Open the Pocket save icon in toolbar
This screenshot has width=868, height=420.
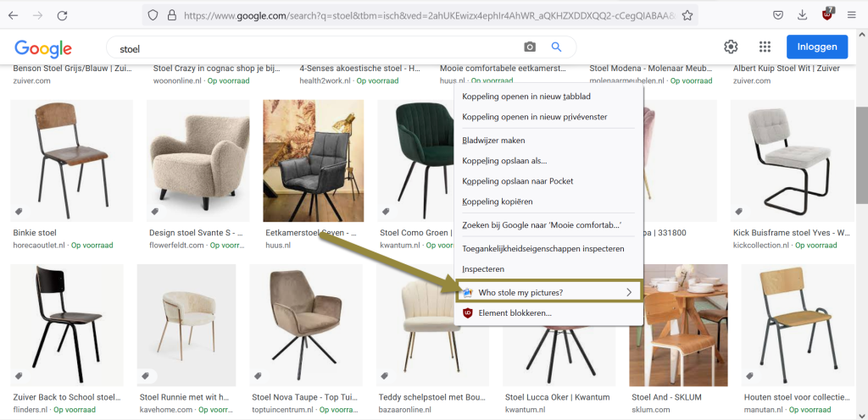pos(777,15)
